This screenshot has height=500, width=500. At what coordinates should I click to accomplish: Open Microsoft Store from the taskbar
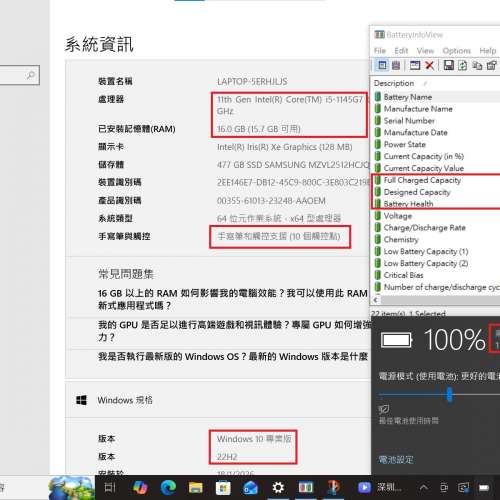tap(223, 488)
